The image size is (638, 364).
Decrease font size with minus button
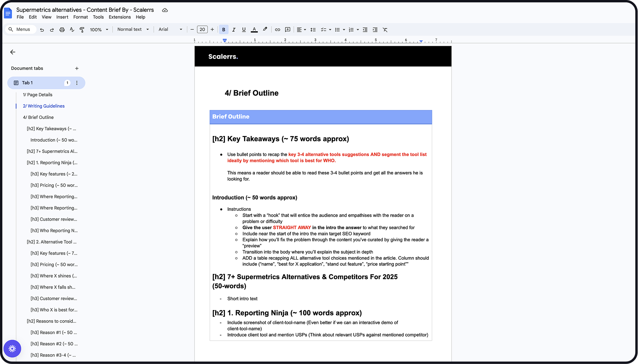click(x=192, y=30)
